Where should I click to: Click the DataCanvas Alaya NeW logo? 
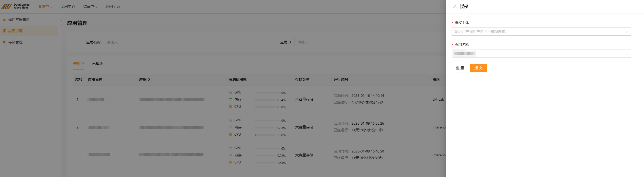coord(15,6)
